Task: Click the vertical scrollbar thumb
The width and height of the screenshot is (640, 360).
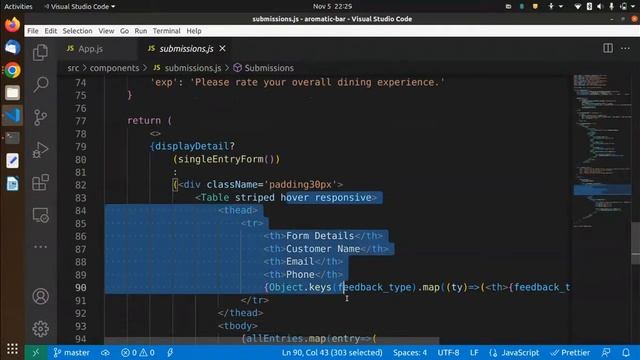Action: tap(636, 244)
